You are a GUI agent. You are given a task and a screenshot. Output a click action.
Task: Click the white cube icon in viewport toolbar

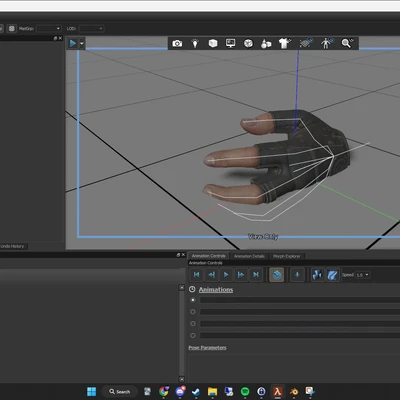pyautogui.click(x=213, y=43)
